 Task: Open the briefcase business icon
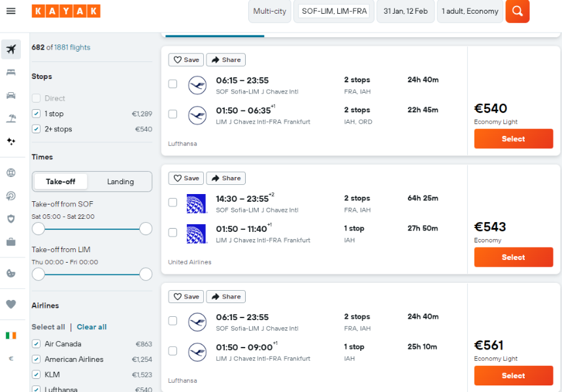(x=11, y=242)
